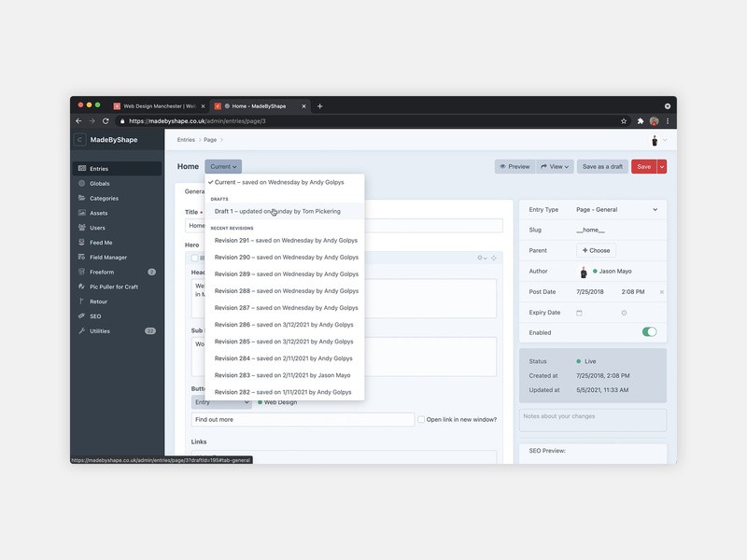Open the Entries section in the sidebar

97,168
